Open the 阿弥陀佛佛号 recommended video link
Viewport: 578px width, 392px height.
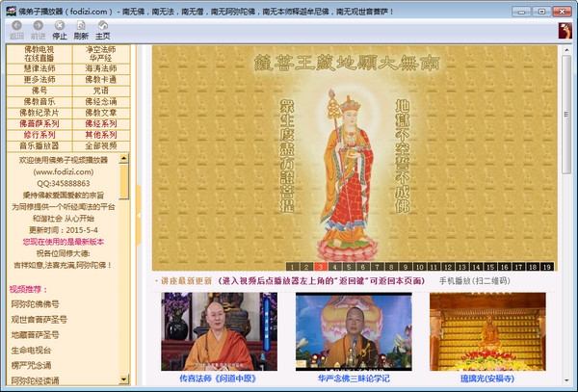(x=35, y=302)
